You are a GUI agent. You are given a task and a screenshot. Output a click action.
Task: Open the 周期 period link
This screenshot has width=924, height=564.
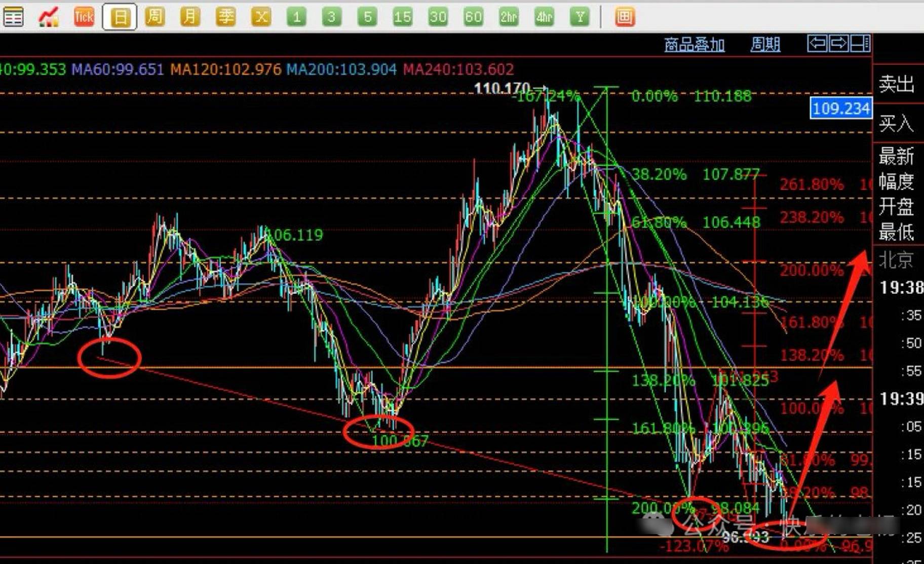[x=765, y=45]
